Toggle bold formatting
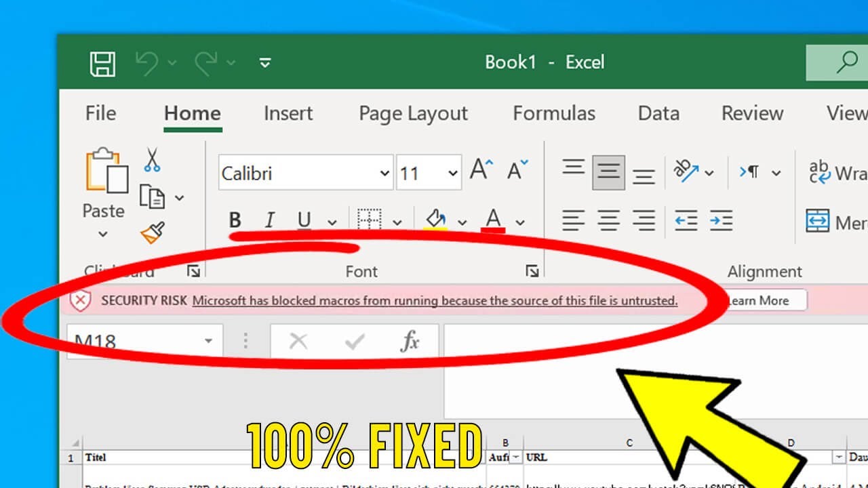 click(235, 220)
